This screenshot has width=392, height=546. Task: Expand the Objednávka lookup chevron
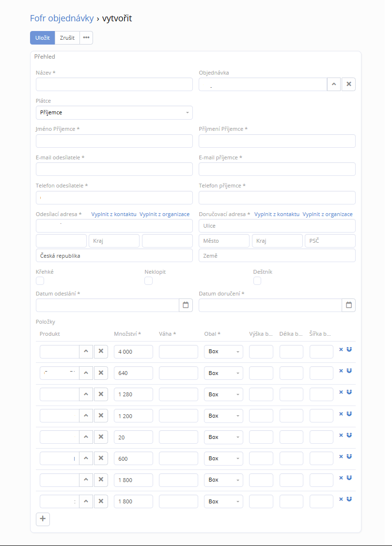pos(334,85)
